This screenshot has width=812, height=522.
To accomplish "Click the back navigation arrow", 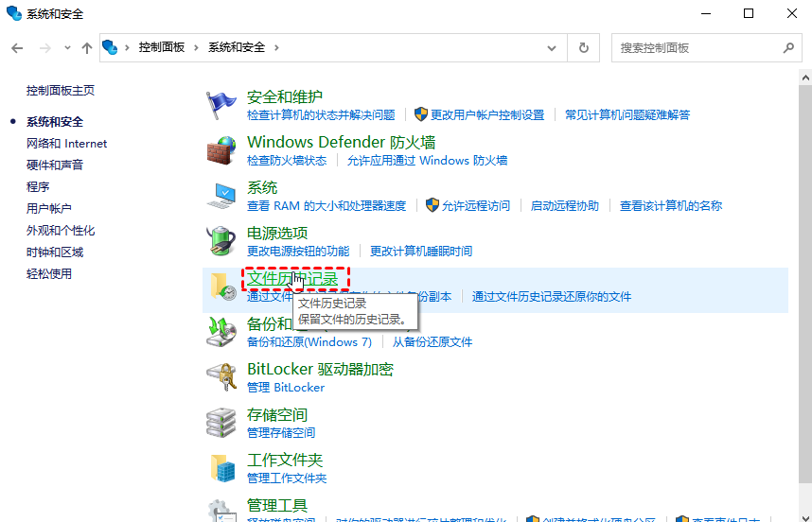I will pos(17,47).
